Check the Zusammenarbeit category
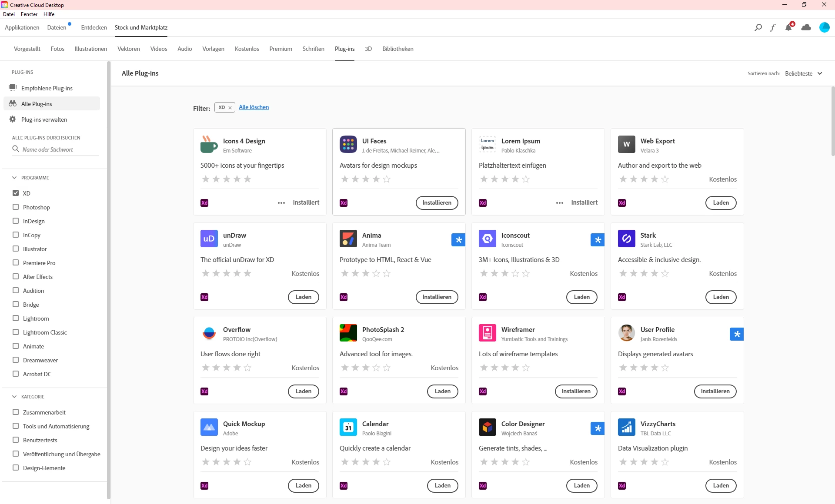 [16, 412]
